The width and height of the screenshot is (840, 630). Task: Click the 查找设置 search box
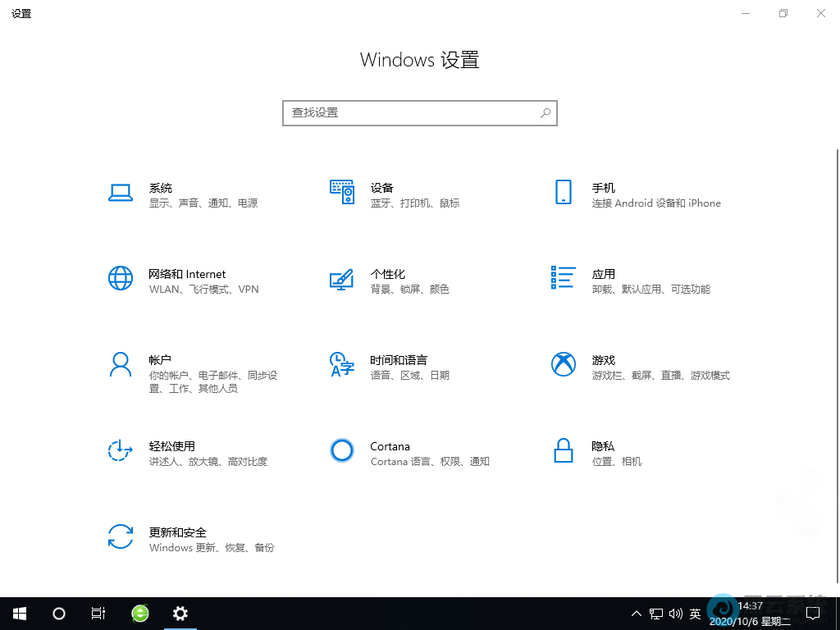click(410, 113)
